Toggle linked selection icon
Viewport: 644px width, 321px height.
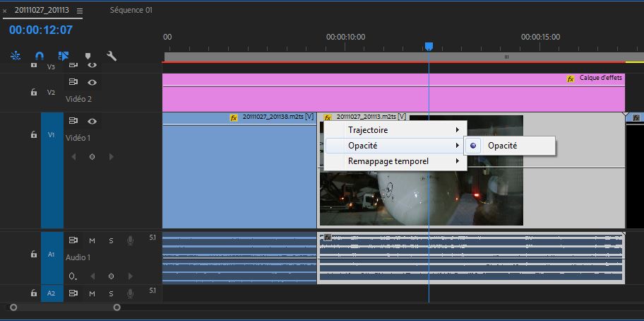[x=64, y=56]
